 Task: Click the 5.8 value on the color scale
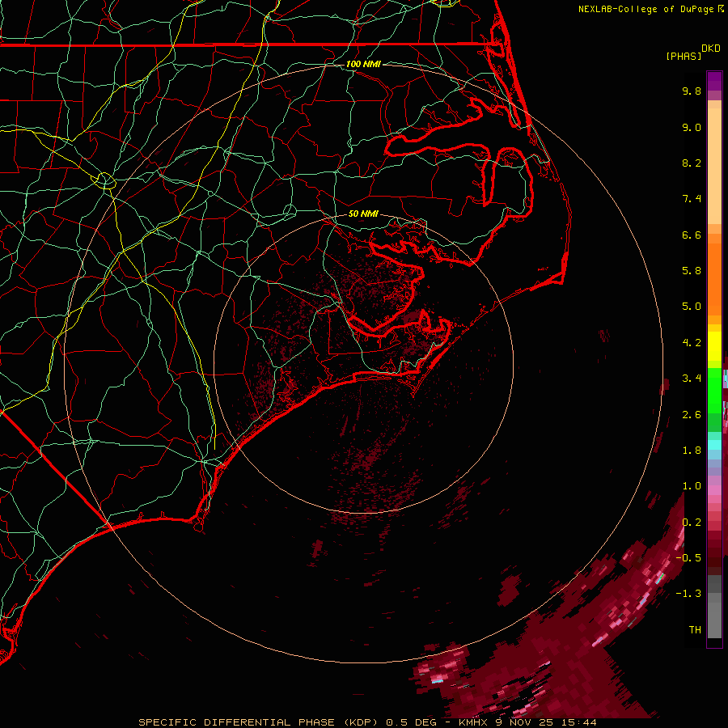click(692, 271)
